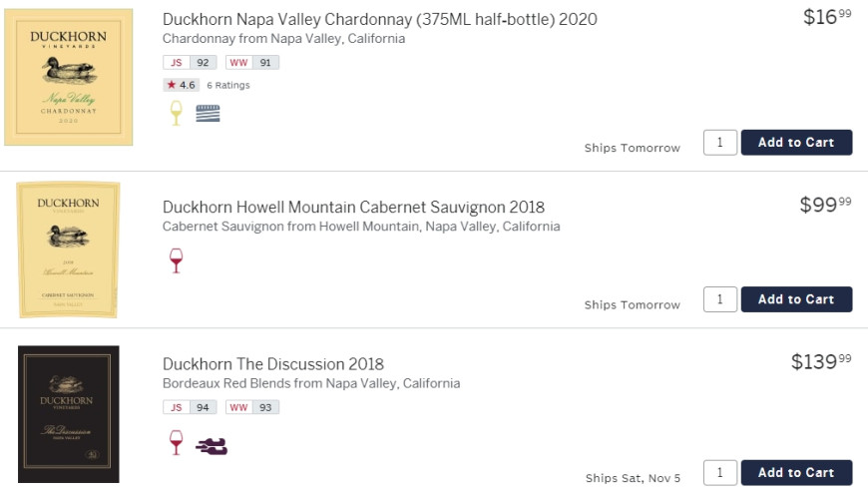Screen dimensions: 868x495
Task: Add Duckhorn Chardonnay half-bottle to cart
Action: tap(796, 143)
